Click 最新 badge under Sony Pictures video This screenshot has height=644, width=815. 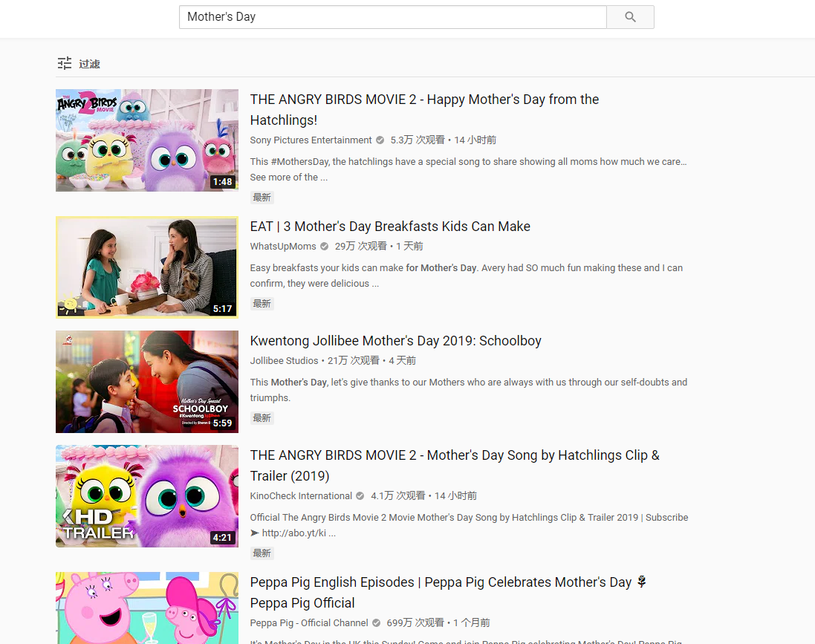262,198
